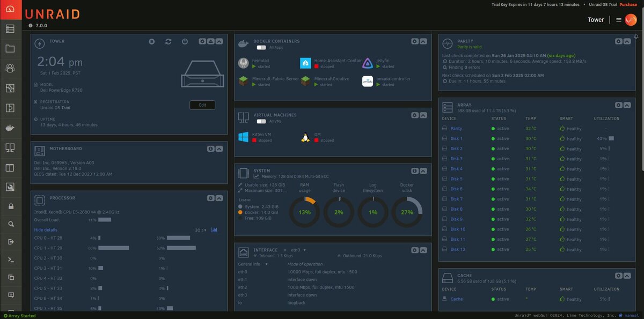Click the DM Linux penguin VM icon

tap(305, 137)
